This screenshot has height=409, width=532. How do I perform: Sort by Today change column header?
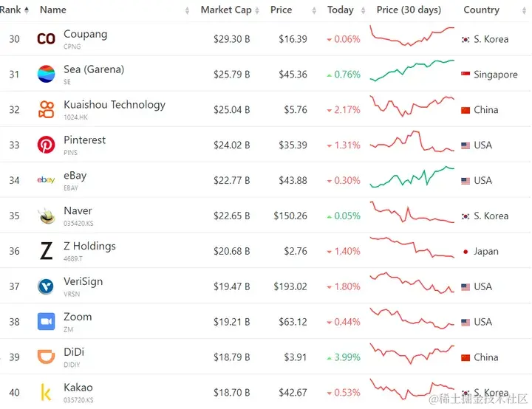pos(340,10)
